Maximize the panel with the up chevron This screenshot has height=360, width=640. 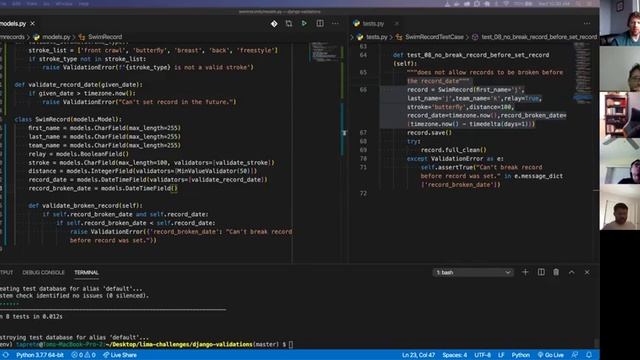(571, 272)
